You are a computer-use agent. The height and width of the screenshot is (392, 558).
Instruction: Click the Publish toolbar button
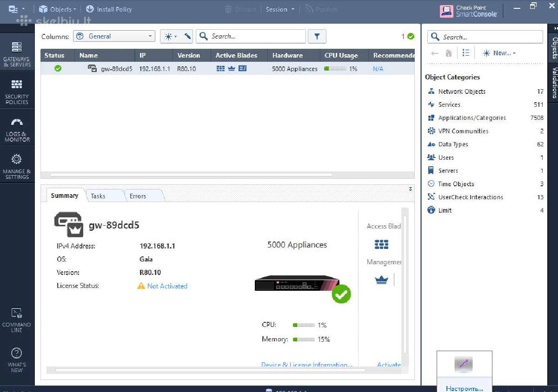coord(321,9)
